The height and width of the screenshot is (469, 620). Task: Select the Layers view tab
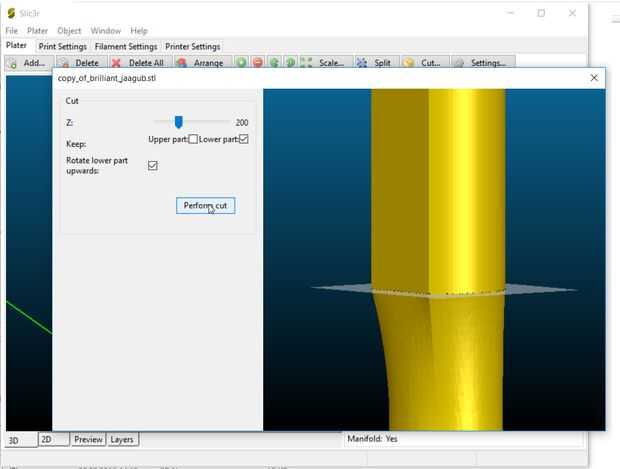coord(122,439)
